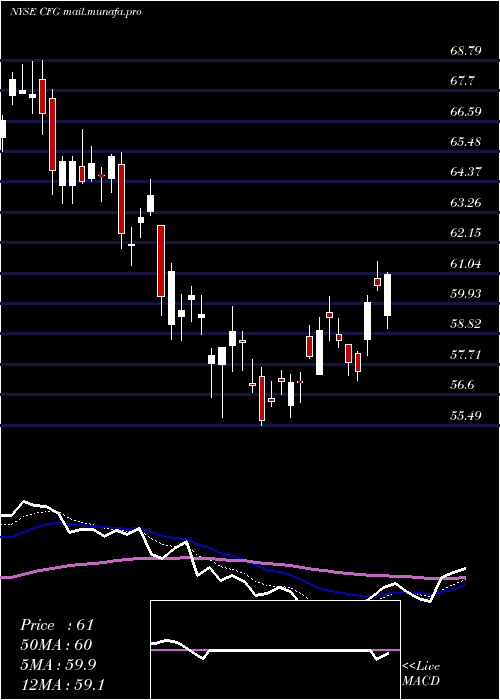Select the 66.59 price axis label
This screenshot has width=500, height=700.
(466, 112)
